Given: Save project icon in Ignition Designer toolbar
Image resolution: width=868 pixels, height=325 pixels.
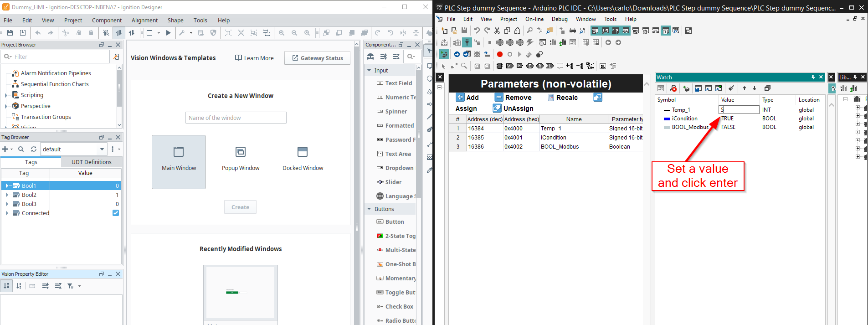Looking at the screenshot, I should click(10, 33).
